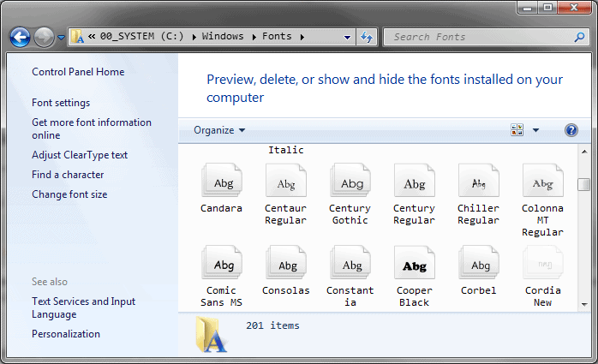
Task: Click the change view icon
Action: (517, 130)
